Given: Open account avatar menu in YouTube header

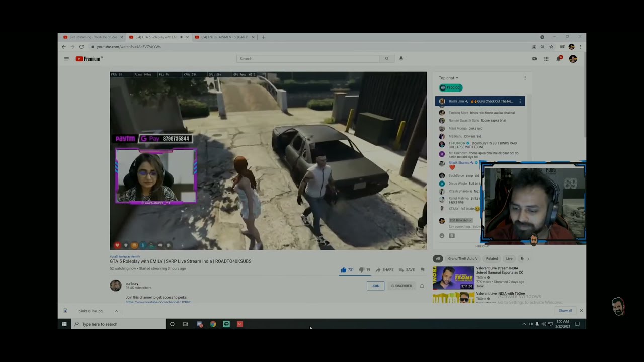Looking at the screenshot, I should [x=573, y=59].
